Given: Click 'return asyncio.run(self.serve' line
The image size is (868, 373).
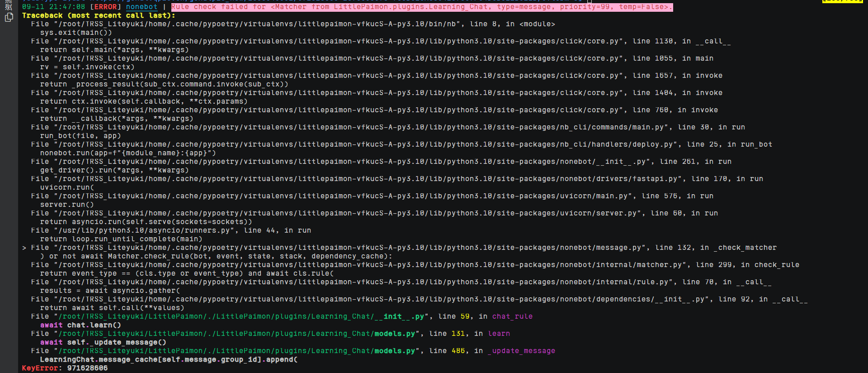Looking at the screenshot, I should 146,222.
